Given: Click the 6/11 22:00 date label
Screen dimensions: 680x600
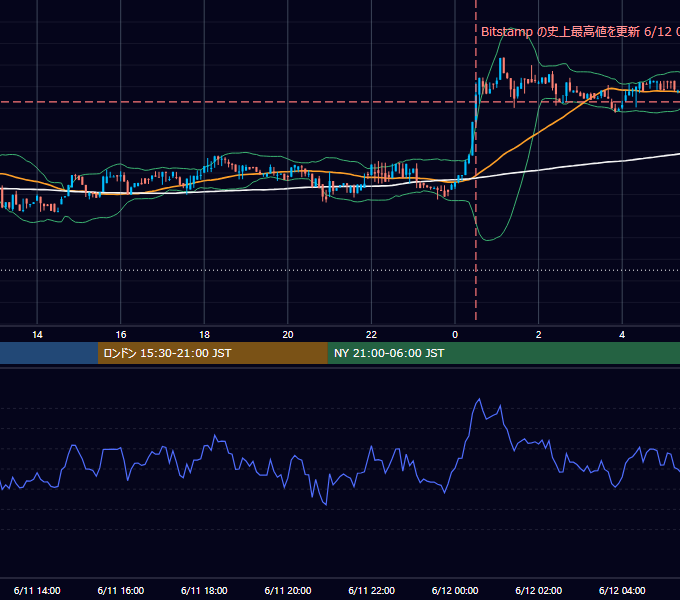Looking at the screenshot, I should pyautogui.click(x=372, y=590).
